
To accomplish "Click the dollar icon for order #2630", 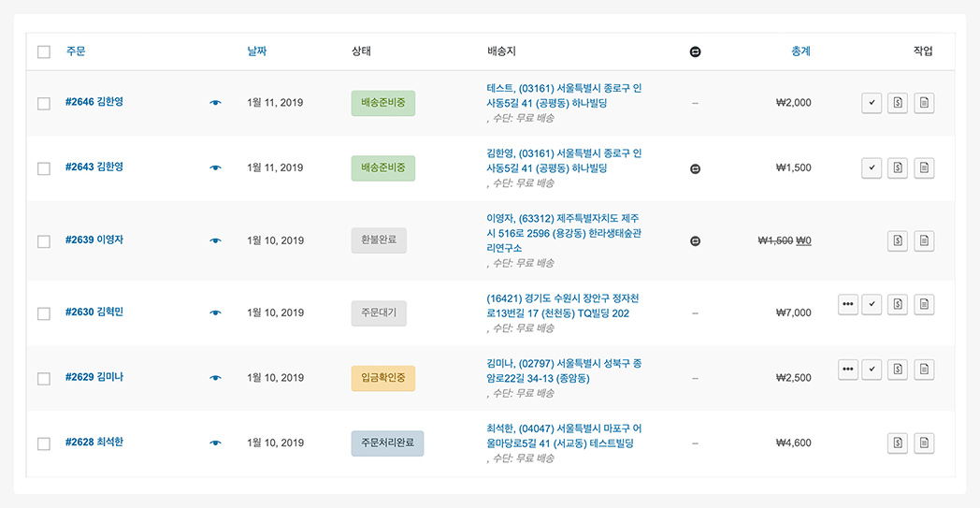I will [898, 304].
